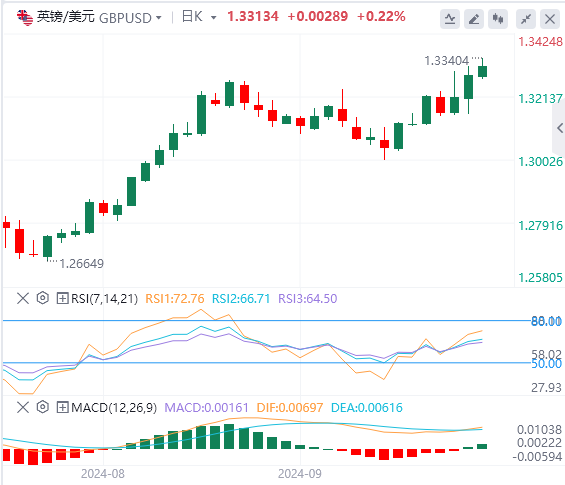Open MACD indicator settings gear
Screen dimensions: 565x485
click(x=43, y=407)
